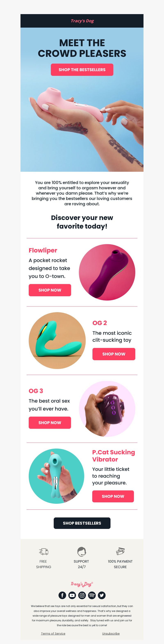Open the Instagram social icon
This screenshot has height=644, width=164.
tap(82, 595)
